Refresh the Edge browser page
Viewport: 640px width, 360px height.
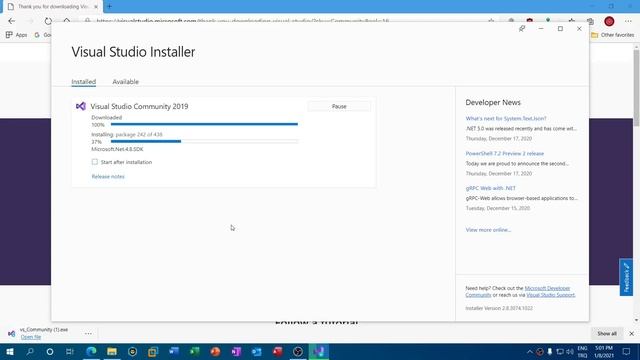pyautogui.click(x=48, y=21)
